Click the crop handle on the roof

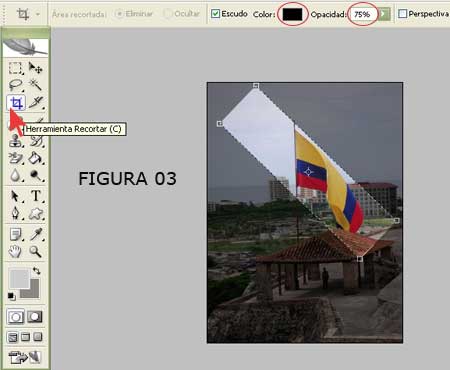click(360, 258)
